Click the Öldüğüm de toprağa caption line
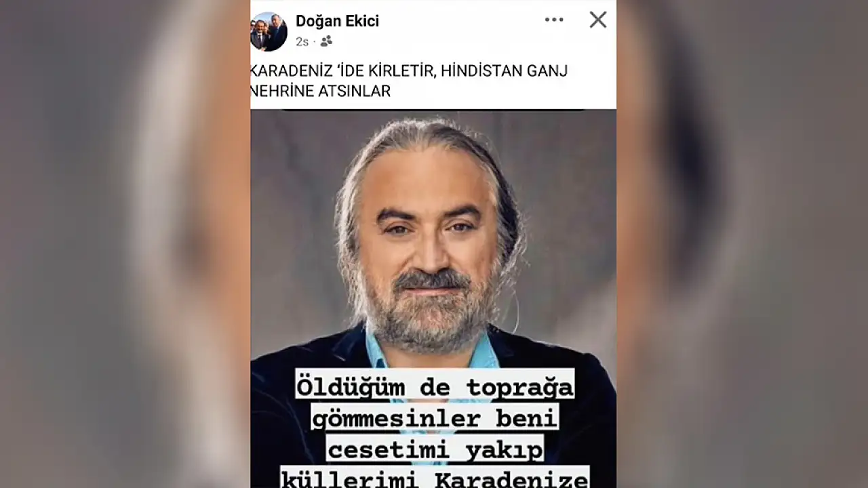The width and height of the screenshot is (868, 488). (434, 387)
